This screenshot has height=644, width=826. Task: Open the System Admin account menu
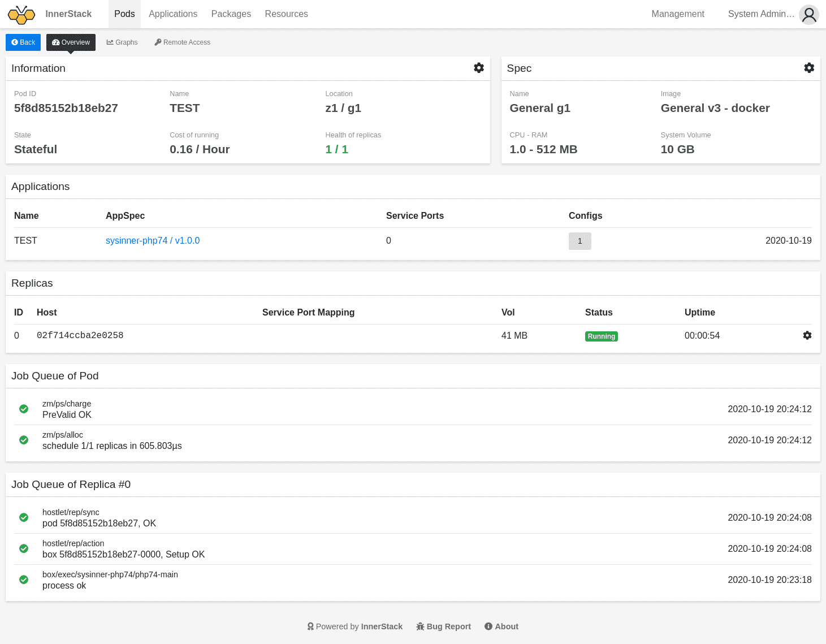[x=761, y=14]
